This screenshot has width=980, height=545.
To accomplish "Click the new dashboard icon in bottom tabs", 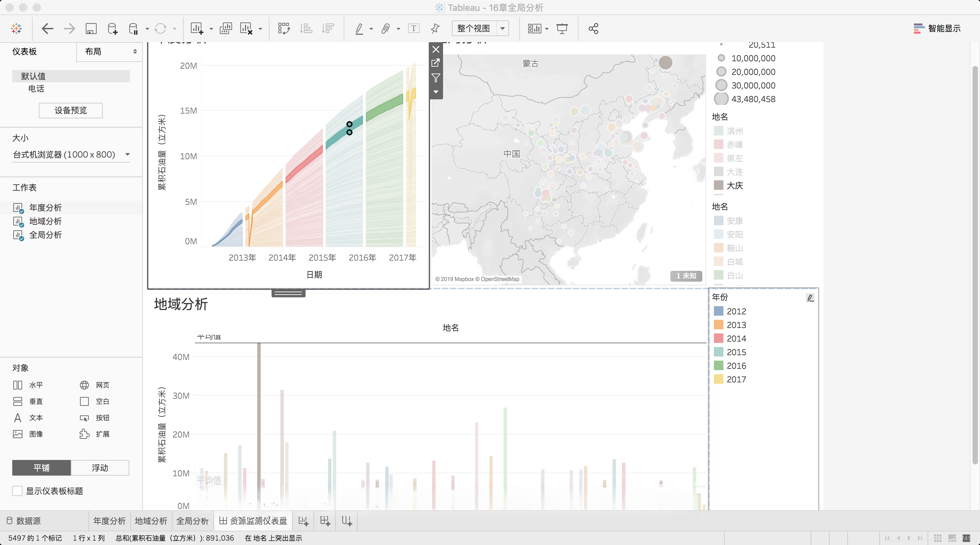I will 325,521.
